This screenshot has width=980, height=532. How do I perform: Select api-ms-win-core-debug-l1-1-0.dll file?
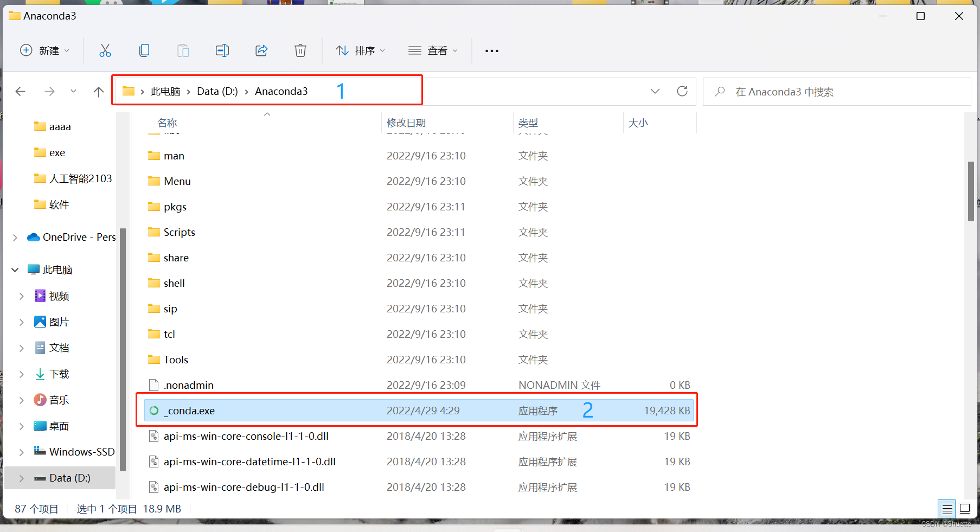244,487
